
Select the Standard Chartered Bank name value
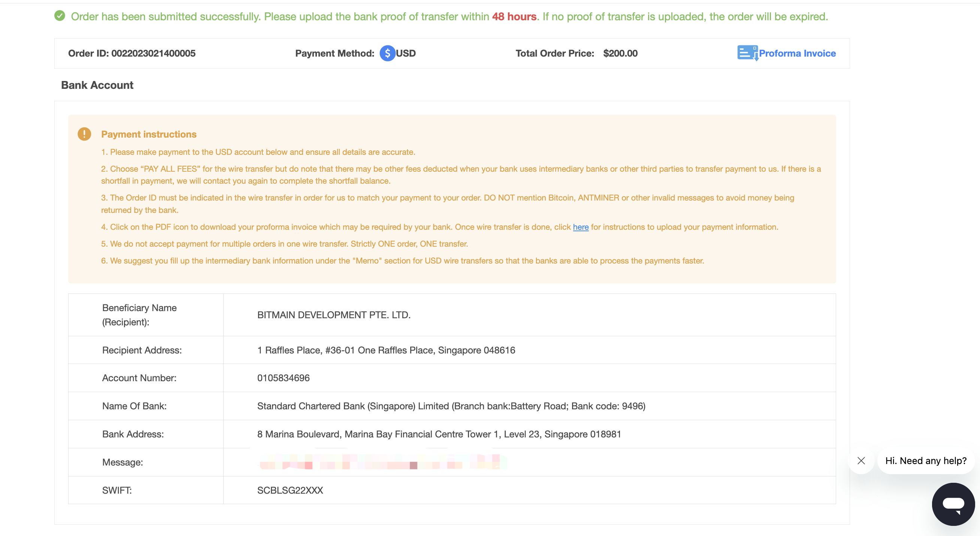pyautogui.click(x=451, y=406)
